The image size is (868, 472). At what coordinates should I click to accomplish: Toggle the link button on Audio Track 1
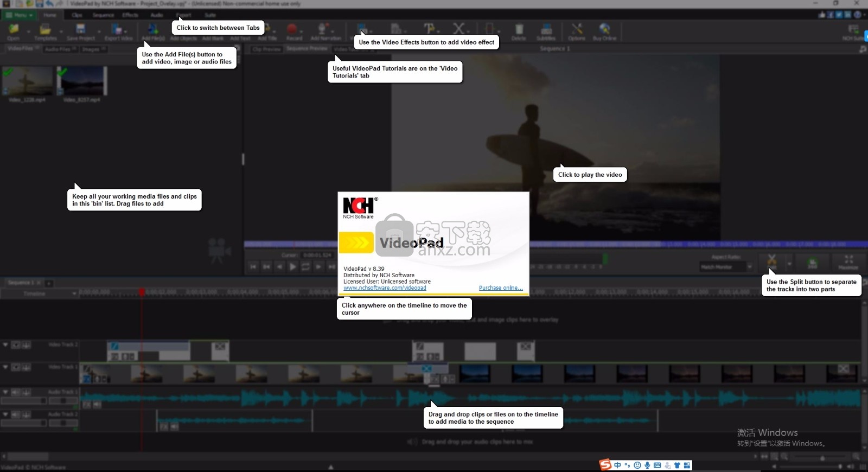pyautogui.click(x=26, y=392)
